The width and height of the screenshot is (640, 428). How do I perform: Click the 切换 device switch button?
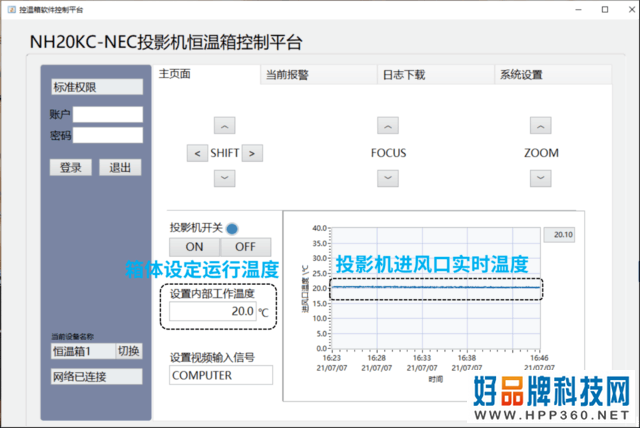coord(129,351)
